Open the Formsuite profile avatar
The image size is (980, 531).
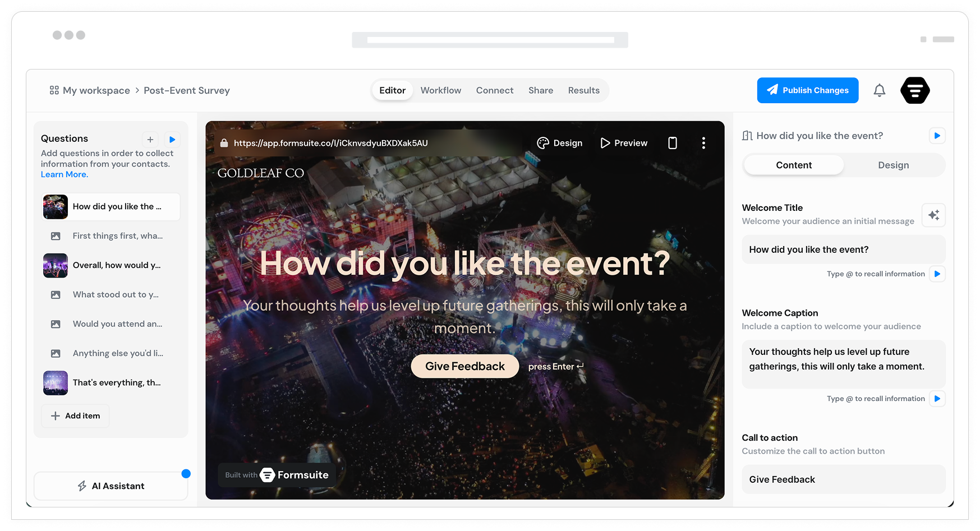coord(914,90)
